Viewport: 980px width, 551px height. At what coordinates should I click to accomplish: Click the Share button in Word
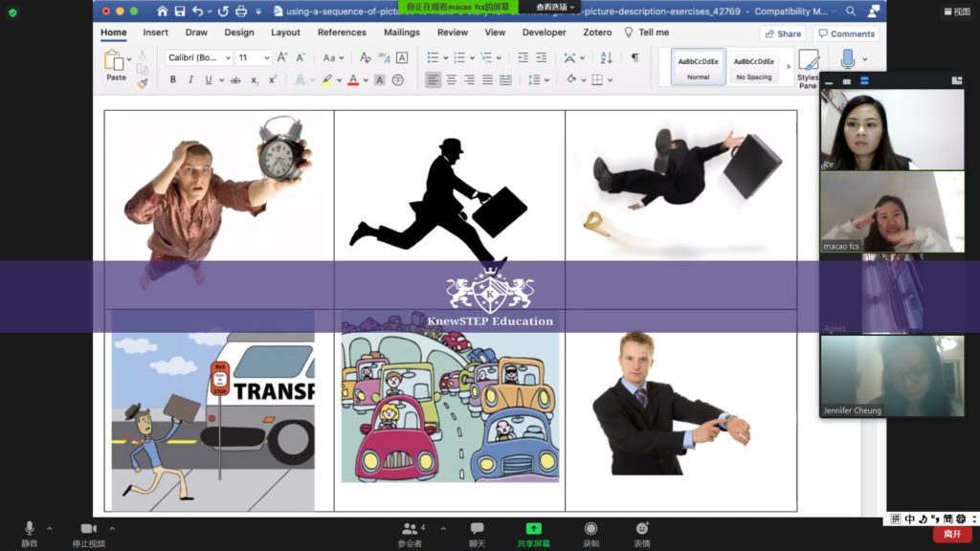(783, 33)
